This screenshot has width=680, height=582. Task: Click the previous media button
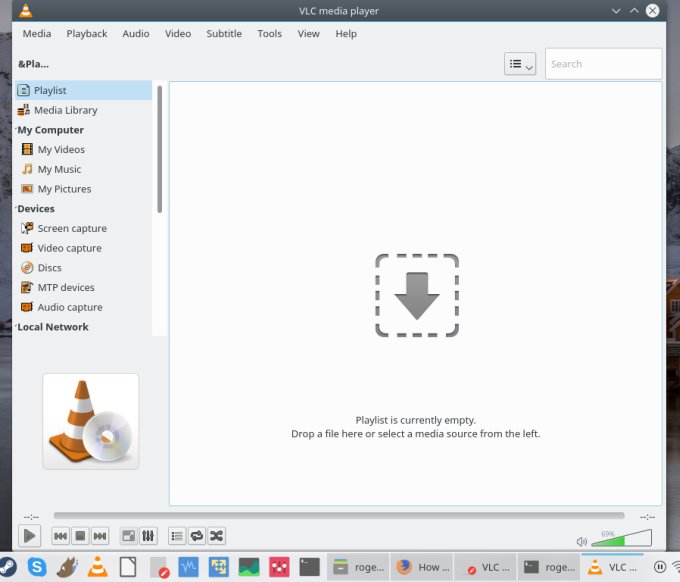pyautogui.click(x=61, y=537)
